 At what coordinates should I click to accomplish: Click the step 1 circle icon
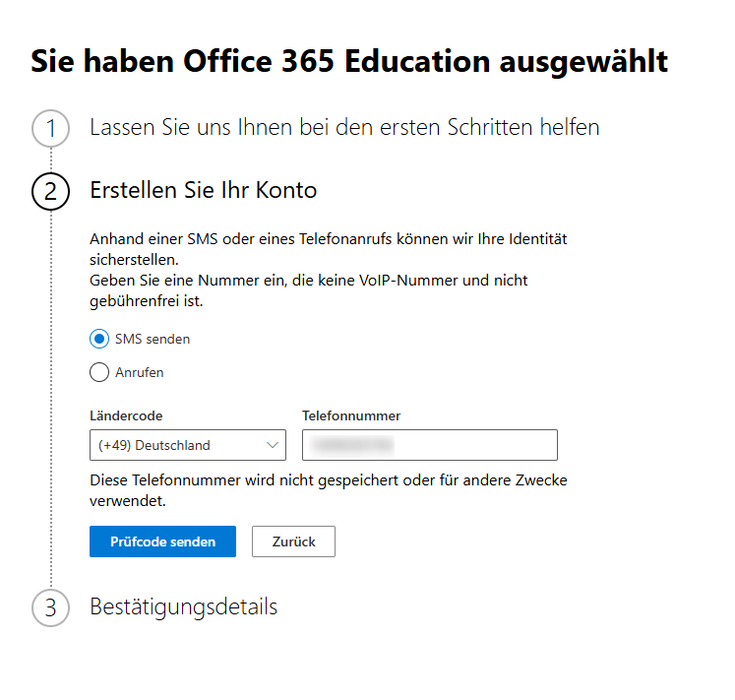pyautogui.click(x=50, y=128)
